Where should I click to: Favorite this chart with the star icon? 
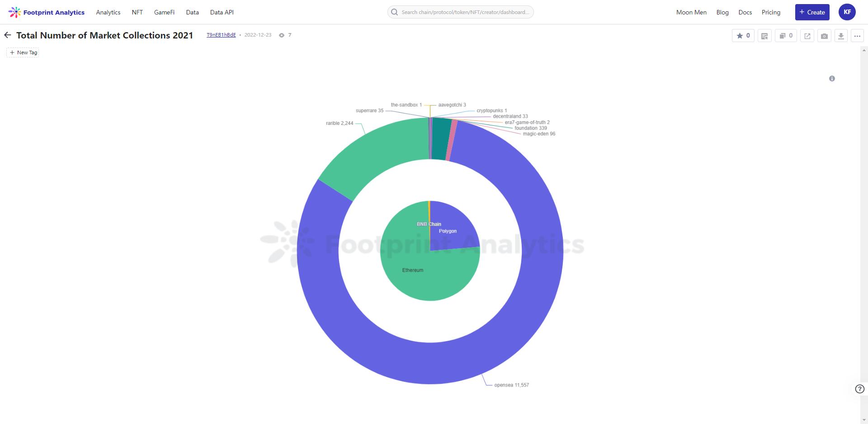tap(743, 36)
